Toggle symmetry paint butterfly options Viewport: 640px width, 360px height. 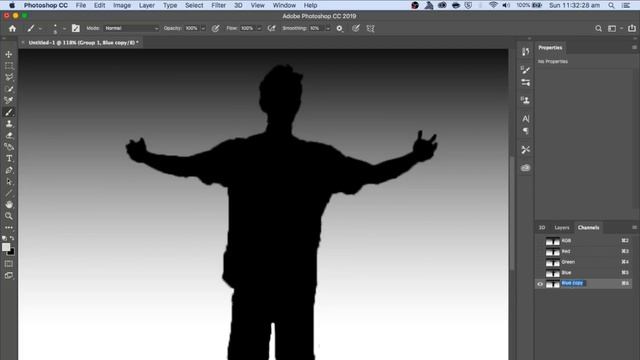point(370,28)
